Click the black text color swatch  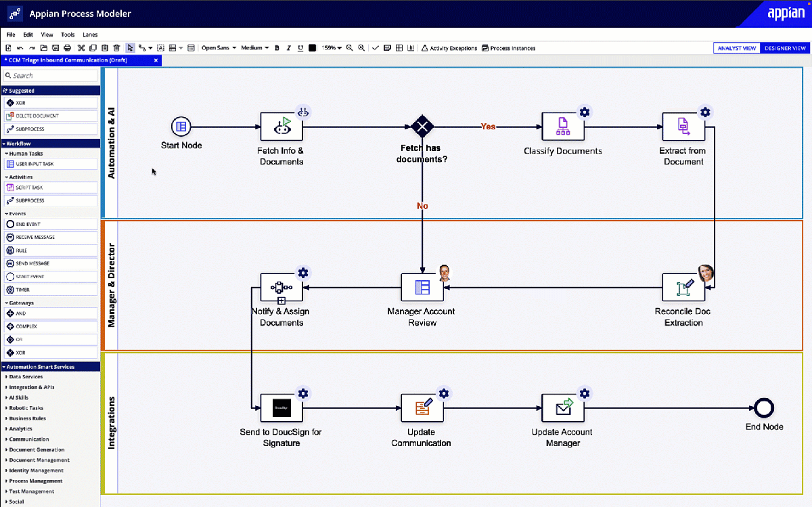click(x=312, y=48)
